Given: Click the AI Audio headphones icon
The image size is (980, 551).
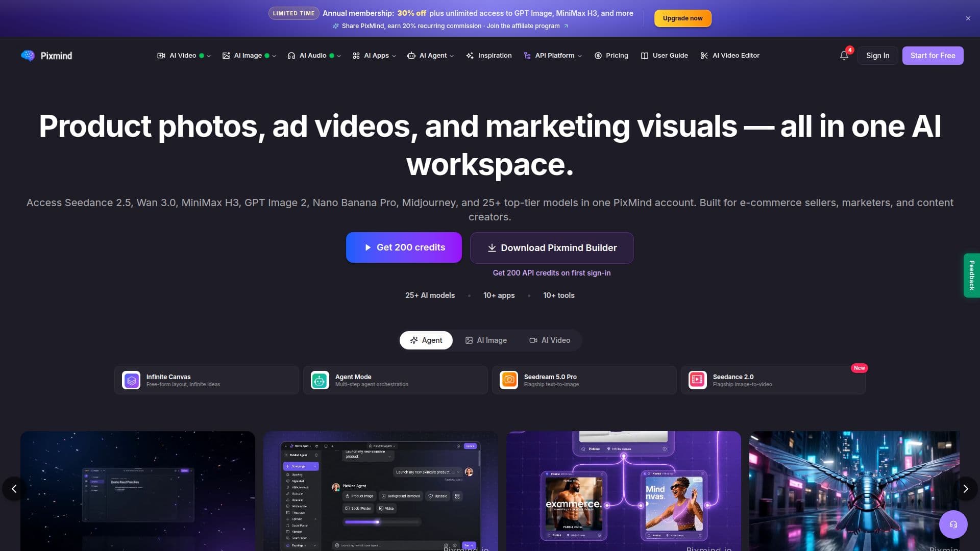Looking at the screenshot, I should 291,56.
